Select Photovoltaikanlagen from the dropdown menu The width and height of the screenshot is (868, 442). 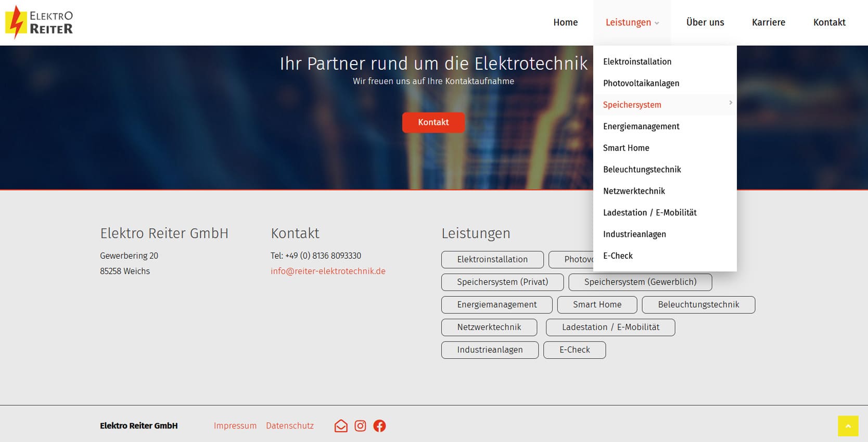(x=641, y=83)
